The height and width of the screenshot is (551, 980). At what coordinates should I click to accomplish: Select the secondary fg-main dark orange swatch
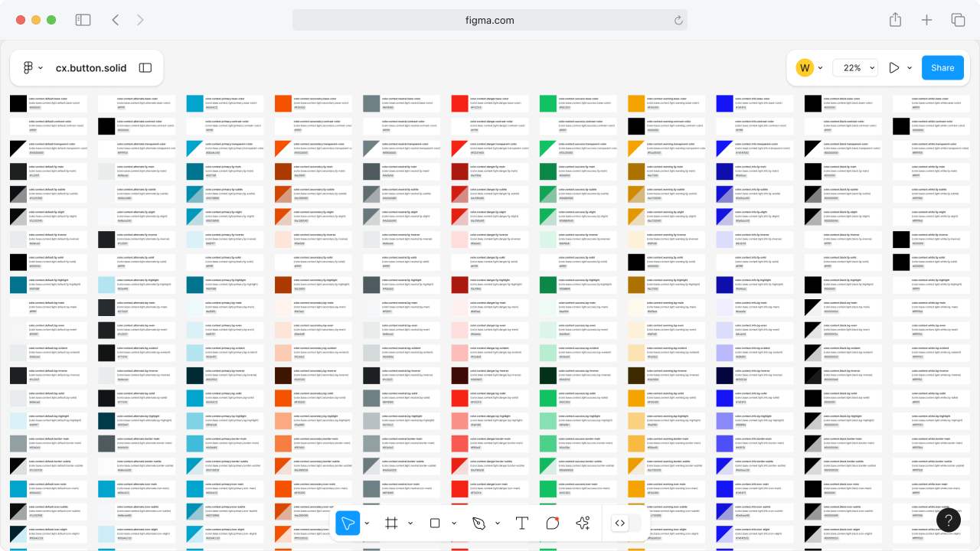283,171
